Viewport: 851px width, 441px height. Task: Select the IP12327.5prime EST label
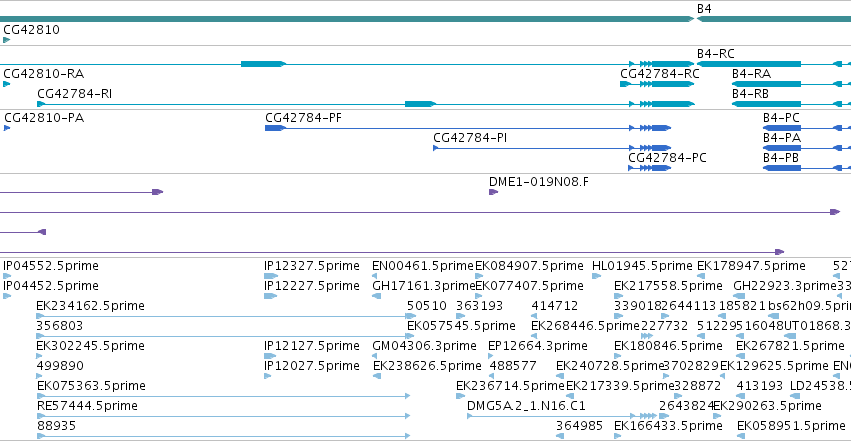coord(312,266)
